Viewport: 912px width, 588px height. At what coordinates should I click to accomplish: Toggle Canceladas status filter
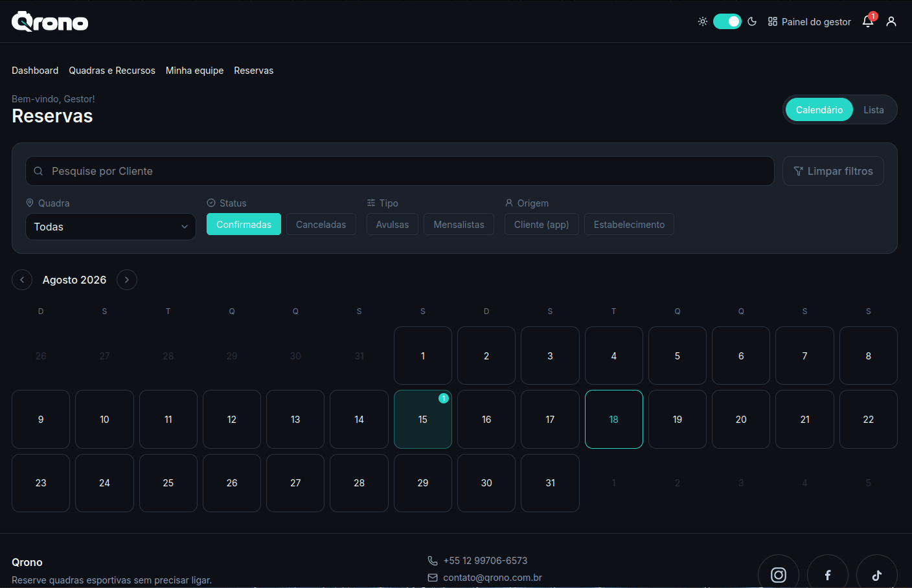tap(321, 224)
